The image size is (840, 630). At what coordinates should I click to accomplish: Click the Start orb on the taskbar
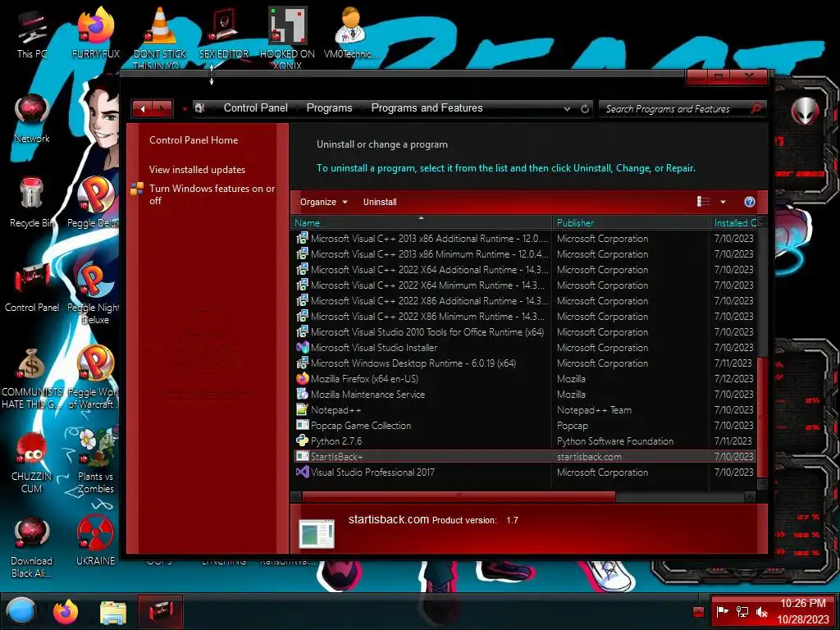click(x=21, y=611)
